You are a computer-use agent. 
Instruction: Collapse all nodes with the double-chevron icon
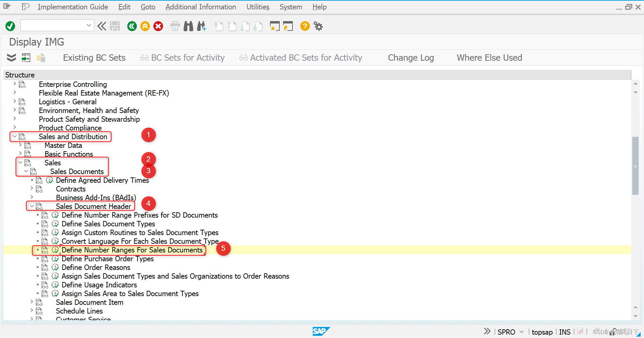point(11,57)
